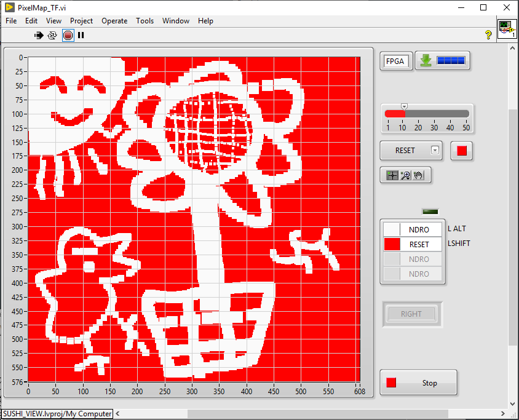Select the graph cursor crosshair tool
The image size is (519, 420).
(x=392, y=175)
